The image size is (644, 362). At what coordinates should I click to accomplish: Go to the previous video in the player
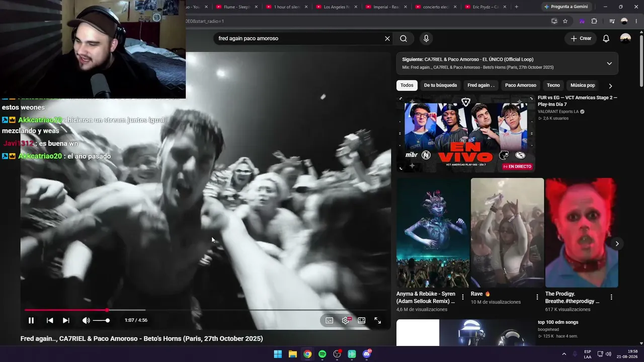[50, 320]
